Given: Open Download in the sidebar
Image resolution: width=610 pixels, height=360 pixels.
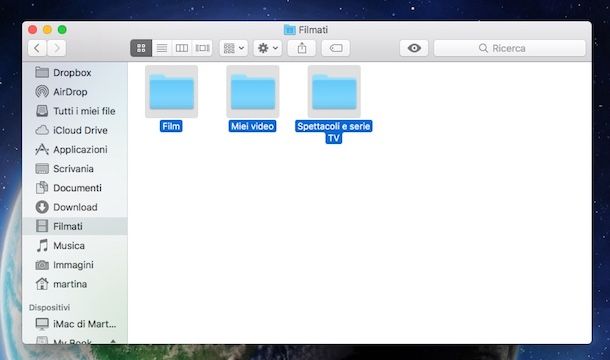Looking at the screenshot, I should (x=75, y=207).
